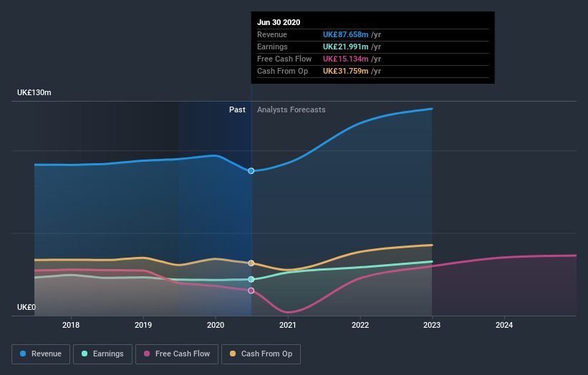
Task: Select the 2018 x-axis label
Action: 71,325
